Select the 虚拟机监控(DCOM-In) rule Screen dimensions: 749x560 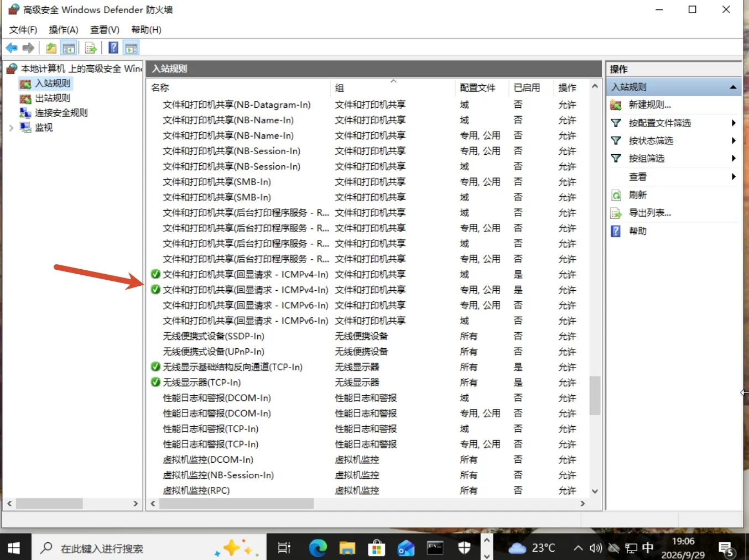pos(208,459)
